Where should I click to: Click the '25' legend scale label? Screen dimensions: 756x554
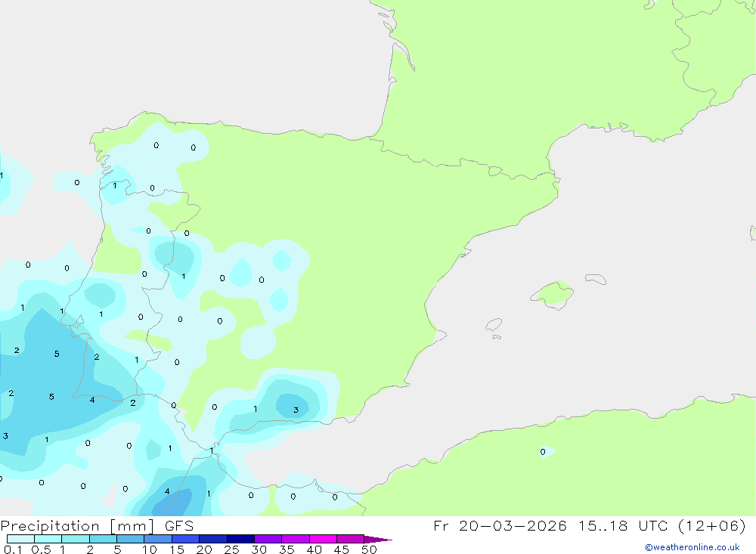232,549
